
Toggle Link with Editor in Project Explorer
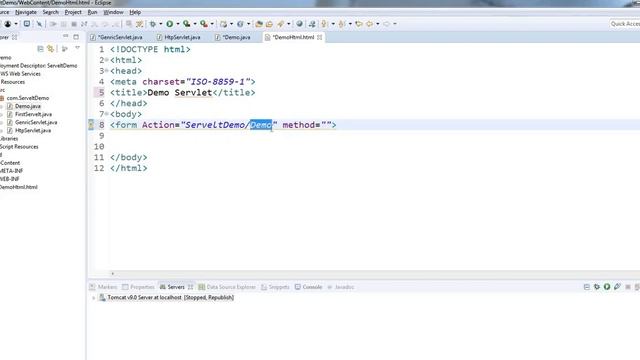coord(51,49)
